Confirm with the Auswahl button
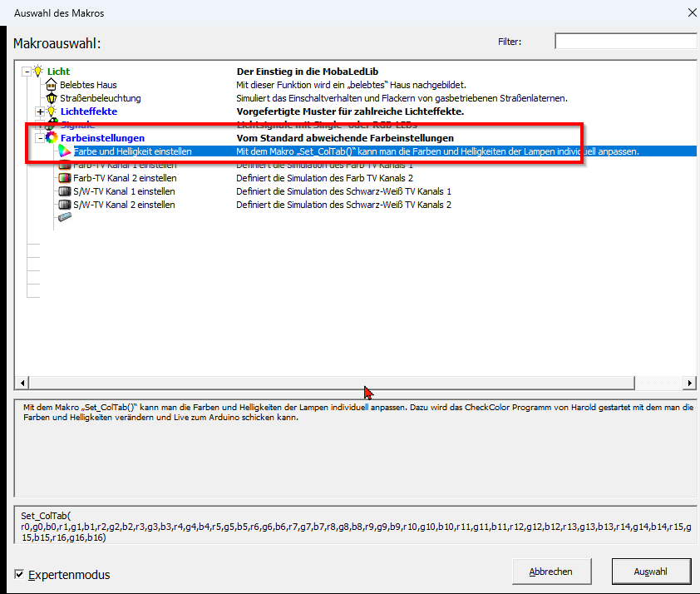 pyautogui.click(x=650, y=572)
